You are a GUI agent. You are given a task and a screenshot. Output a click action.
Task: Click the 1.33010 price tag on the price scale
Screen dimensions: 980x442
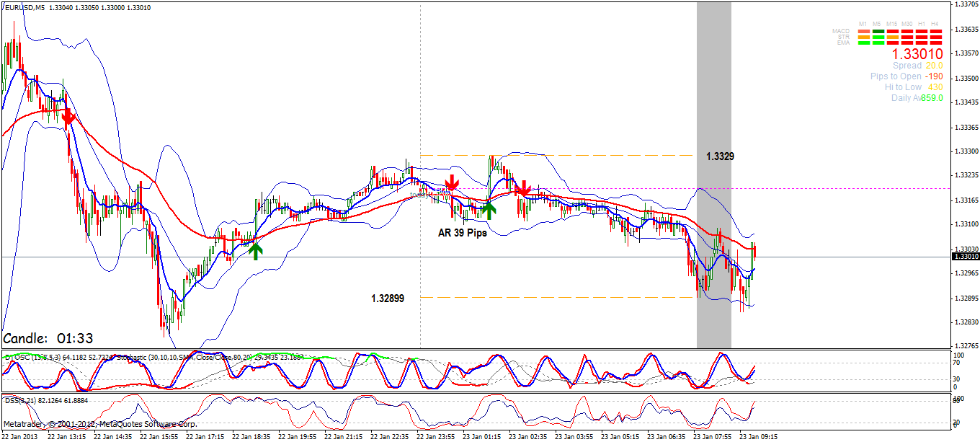coord(966,256)
